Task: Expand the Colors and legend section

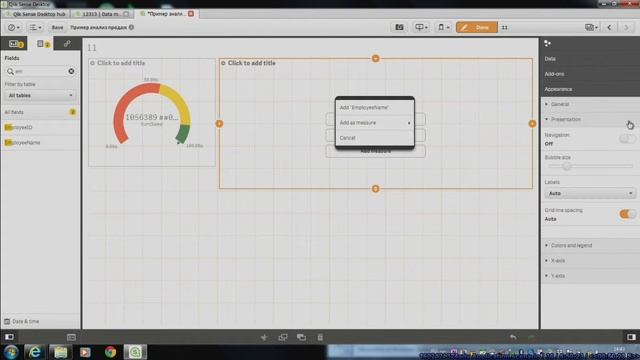Action: 590,245
